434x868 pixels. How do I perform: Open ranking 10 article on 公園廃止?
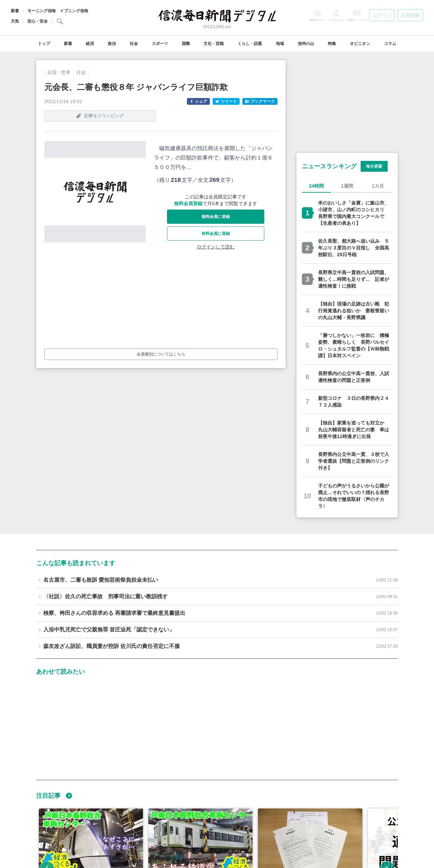pos(347,496)
